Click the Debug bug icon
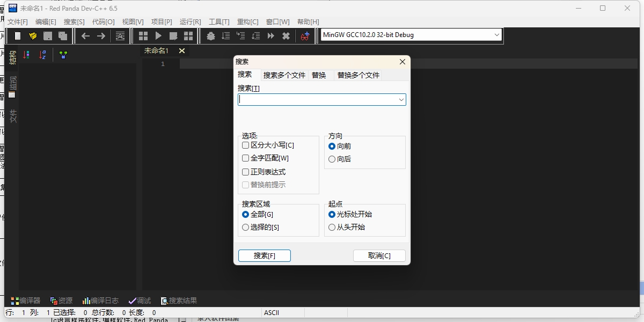 [211, 36]
